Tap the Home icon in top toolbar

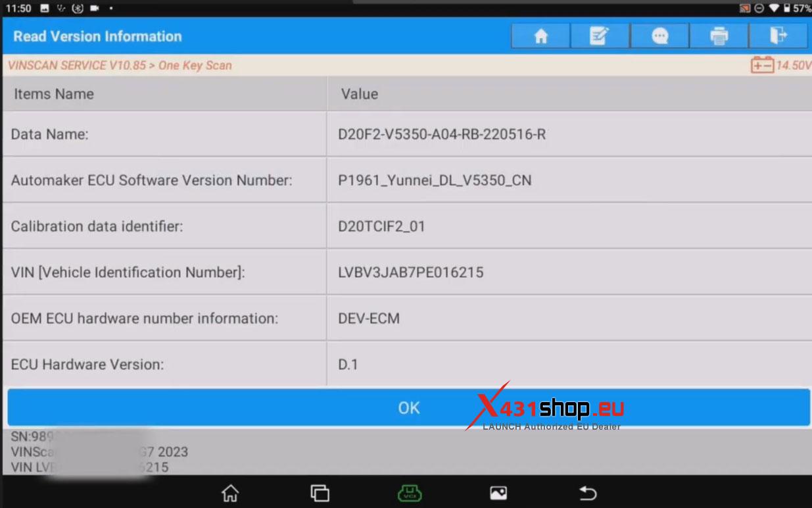point(540,36)
